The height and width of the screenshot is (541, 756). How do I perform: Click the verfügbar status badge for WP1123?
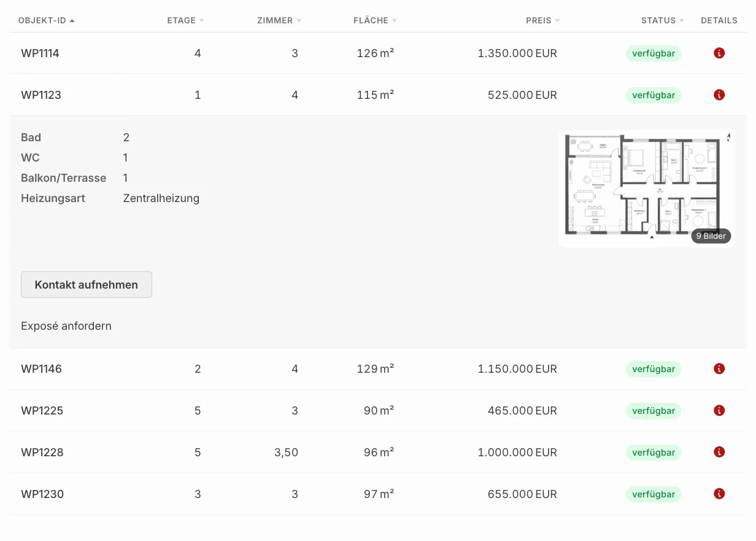654,95
